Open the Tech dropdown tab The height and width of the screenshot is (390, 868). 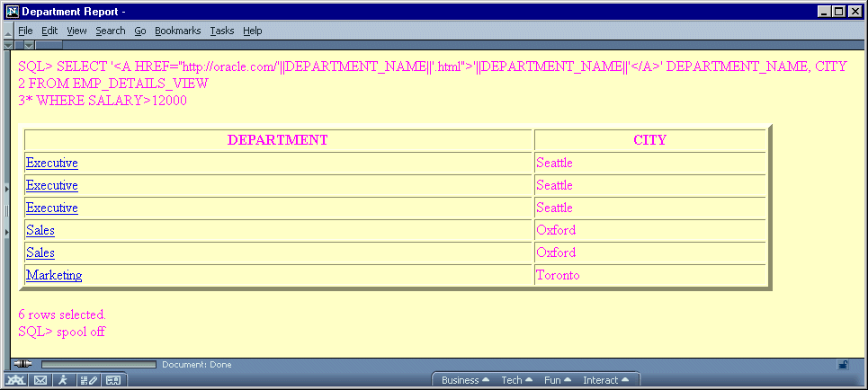[517, 380]
